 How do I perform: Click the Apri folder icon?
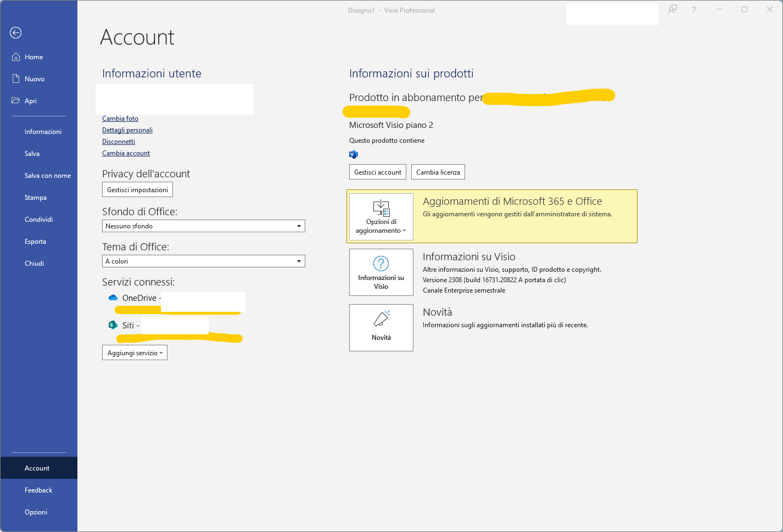tap(16, 101)
